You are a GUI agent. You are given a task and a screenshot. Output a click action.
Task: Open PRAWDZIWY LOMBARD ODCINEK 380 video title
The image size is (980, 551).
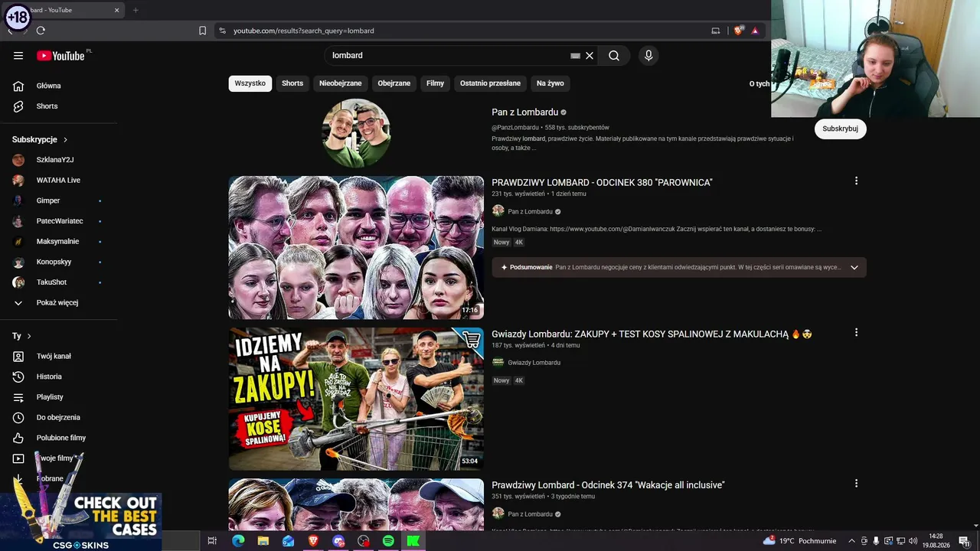602,183
